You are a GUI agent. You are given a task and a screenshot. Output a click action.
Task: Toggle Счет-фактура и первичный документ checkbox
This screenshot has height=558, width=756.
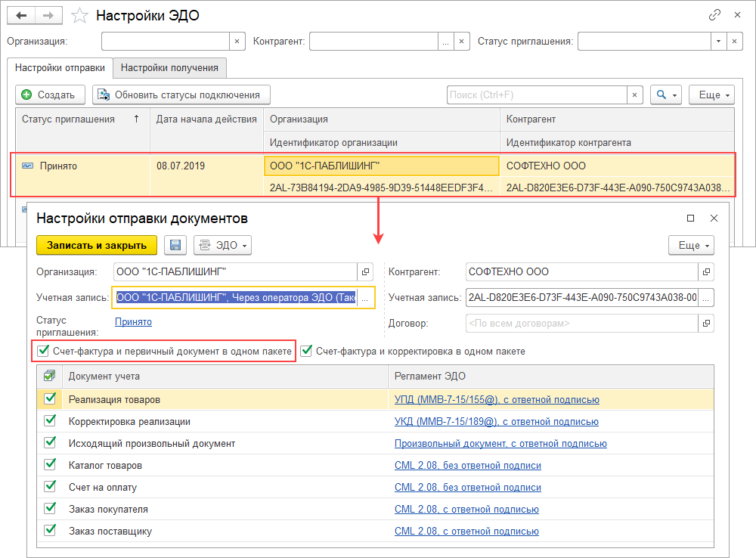click(42, 351)
